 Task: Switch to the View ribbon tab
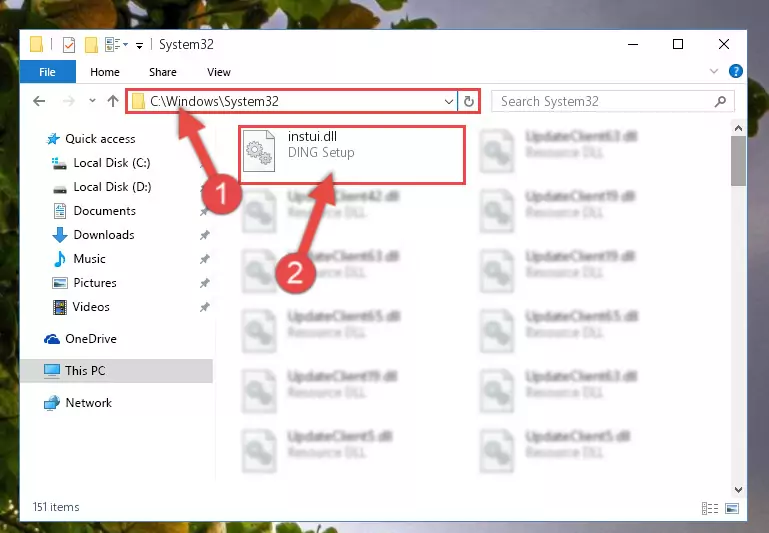pyautogui.click(x=219, y=72)
